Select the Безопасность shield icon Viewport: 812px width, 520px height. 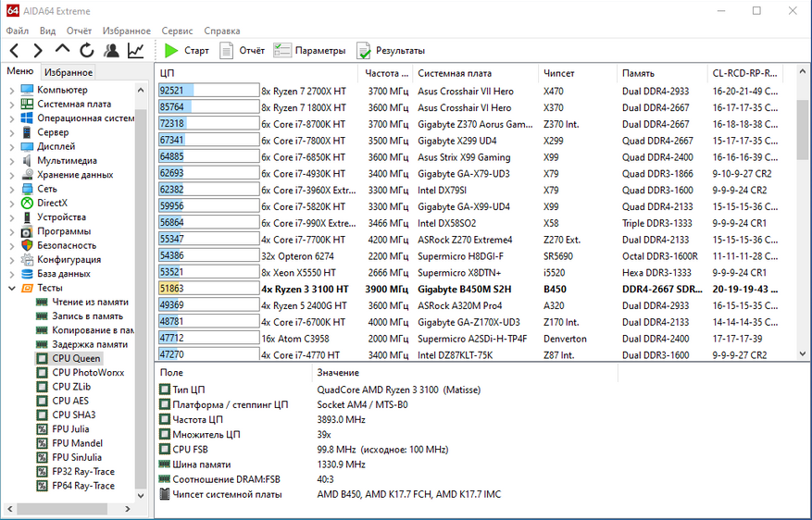click(x=27, y=245)
